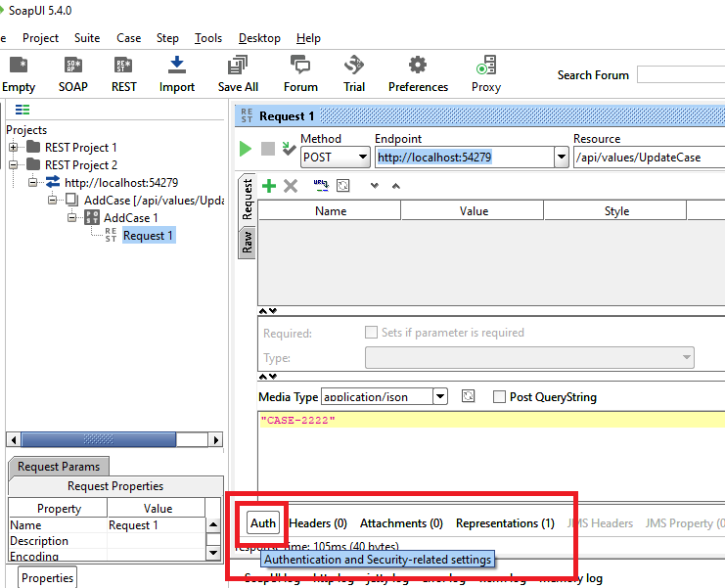Toggle the 'Sets if parameter is required' checkbox
This screenshot has width=725, height=588.
pos(371,333)
